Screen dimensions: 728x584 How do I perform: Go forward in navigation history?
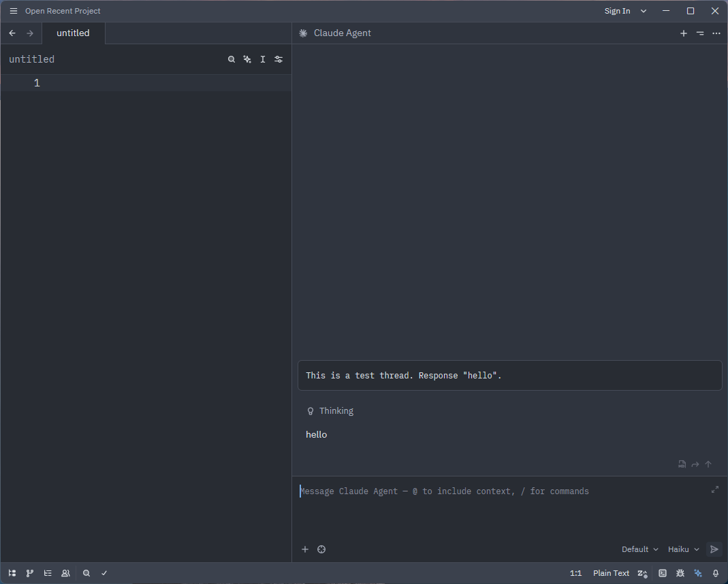point(30,33)
